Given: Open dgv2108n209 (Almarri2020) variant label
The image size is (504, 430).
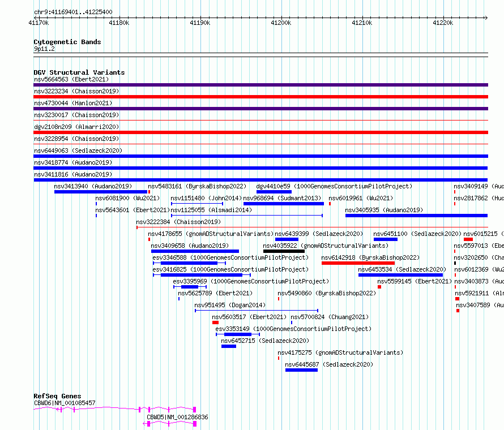Looking at the screenshot, I should pyautogui.click(x=76, y=127).
